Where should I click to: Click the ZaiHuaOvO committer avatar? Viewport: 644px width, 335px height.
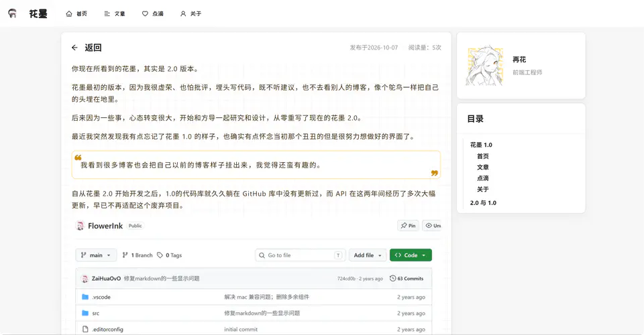coord(85,279)
